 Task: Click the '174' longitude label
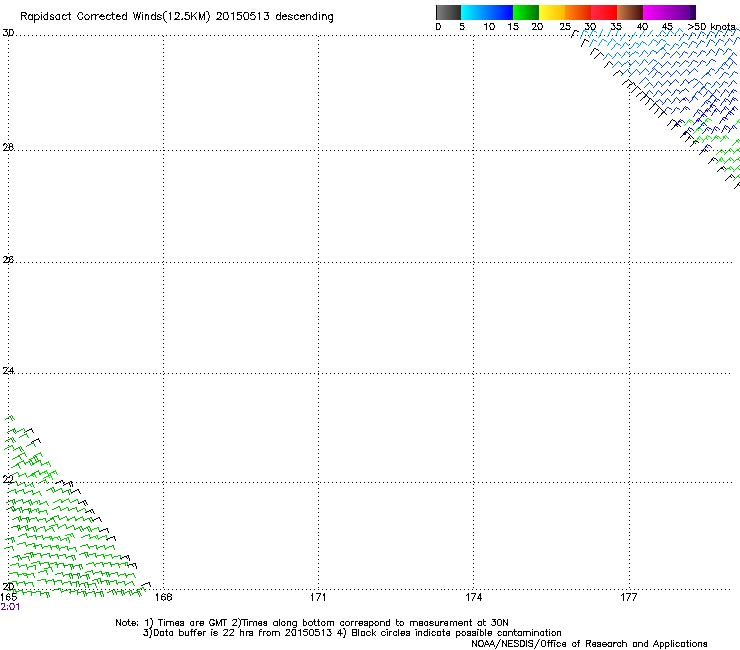pyautogui.click(x=473, y=597)
